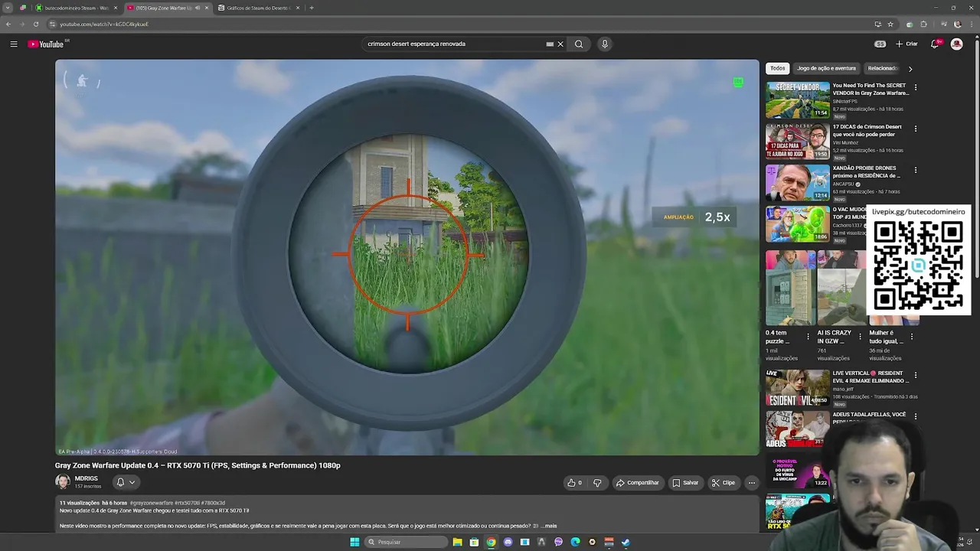Click the Chrome address bar URL
Viewport: 980px width, 551px height.
click(x=104, y=24)
